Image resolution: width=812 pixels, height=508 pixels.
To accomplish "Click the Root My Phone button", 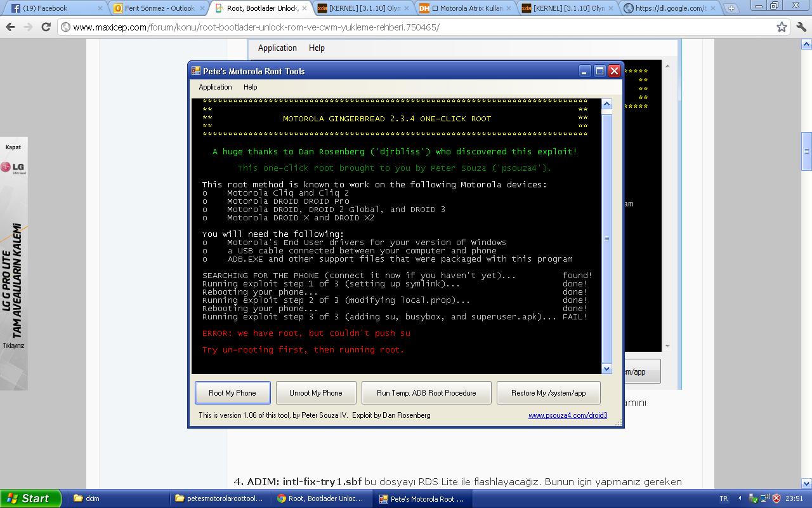I will coord(232,392).
